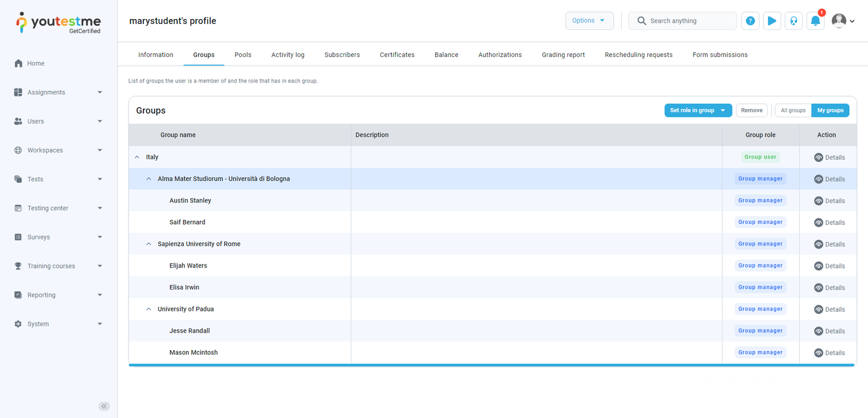Collapse the sidebar with double-chevron icon

tap(104, 406)
